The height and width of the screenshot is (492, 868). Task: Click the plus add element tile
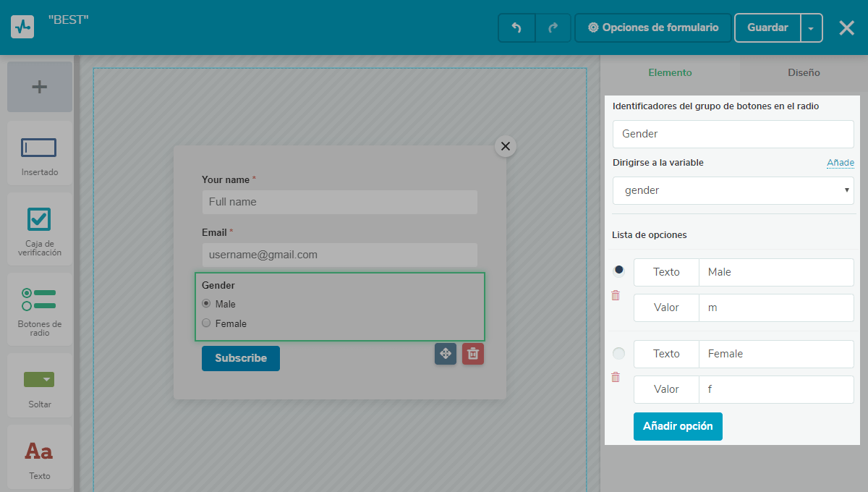pos(40,87)
